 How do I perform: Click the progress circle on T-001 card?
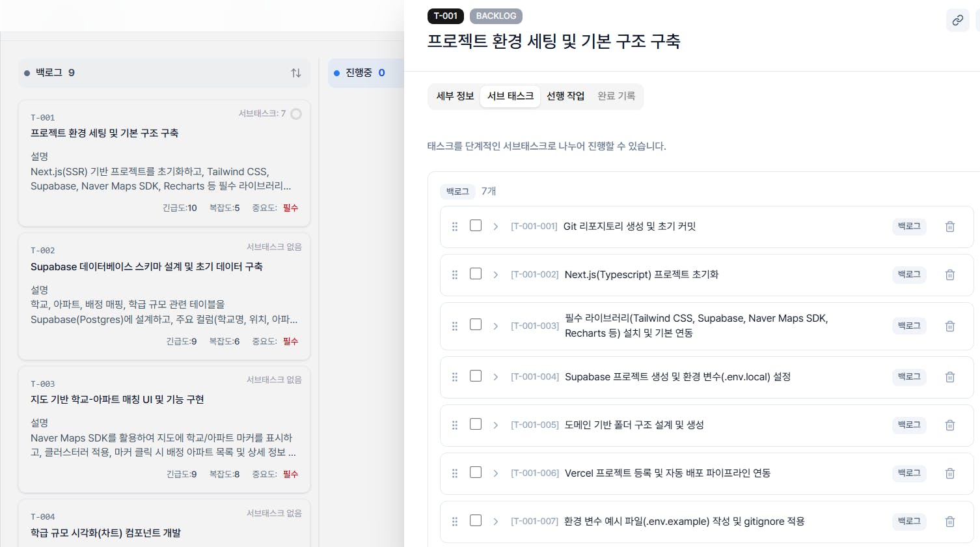296,113
